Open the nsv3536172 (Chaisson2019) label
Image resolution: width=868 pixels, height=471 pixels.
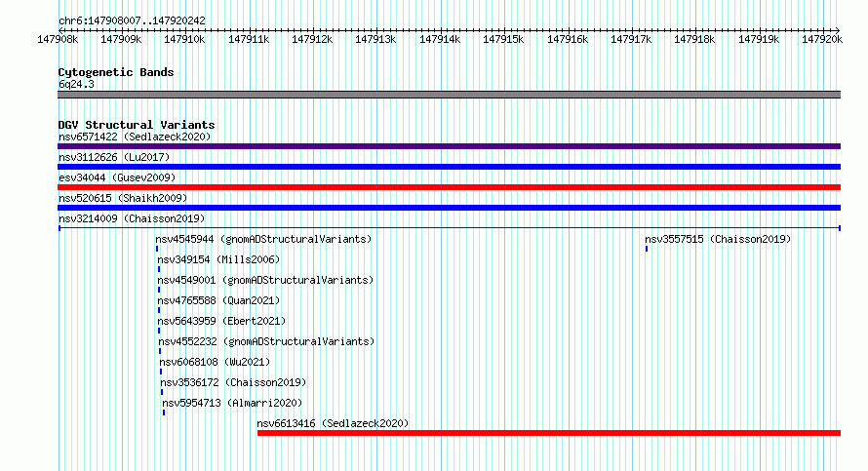[233, 382]
